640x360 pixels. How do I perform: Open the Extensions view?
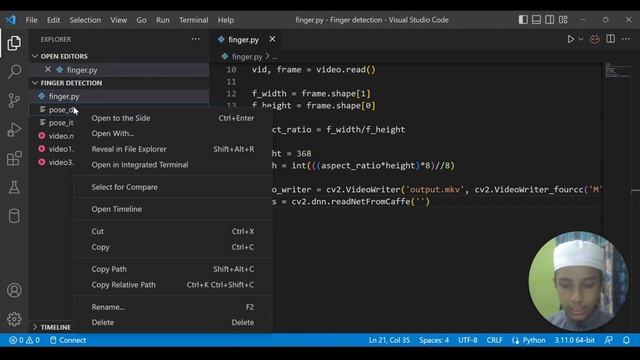[x=14, y=158]
